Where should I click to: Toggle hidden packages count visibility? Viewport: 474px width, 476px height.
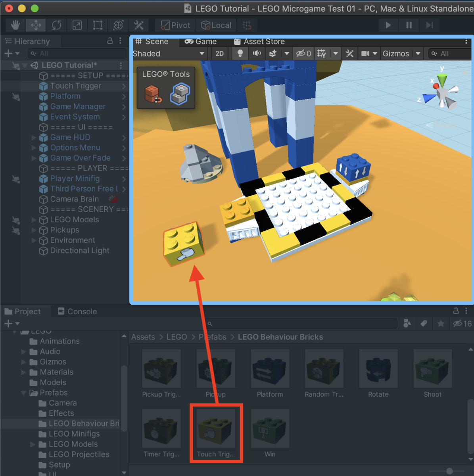coord(462,324)
